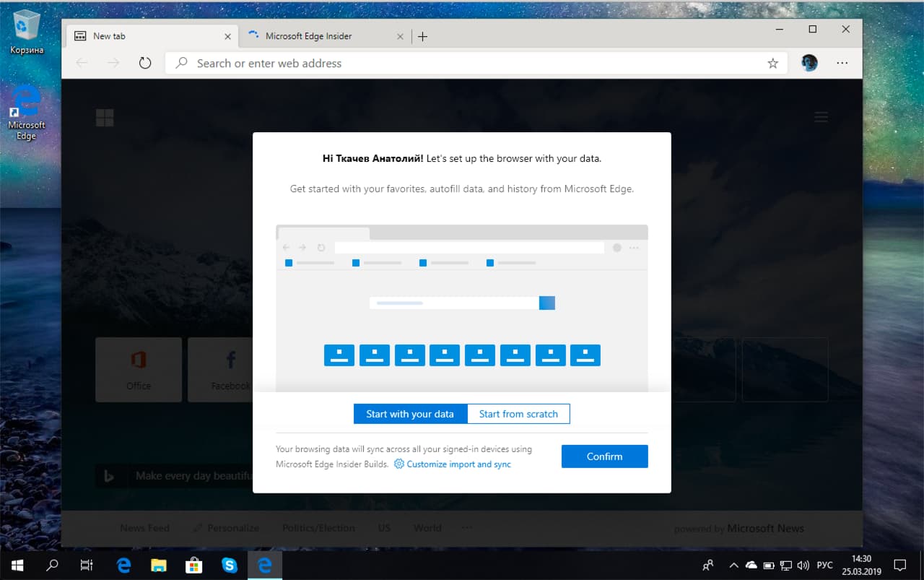Open the apps grid icon on the new tab page
924x580 pixels.
(x=105, y=118)
